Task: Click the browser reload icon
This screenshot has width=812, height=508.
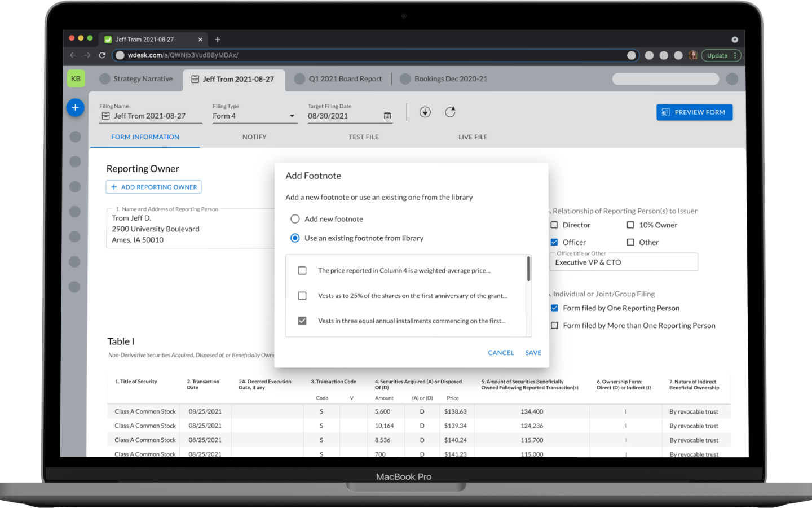Action: [x=102, y=55]
